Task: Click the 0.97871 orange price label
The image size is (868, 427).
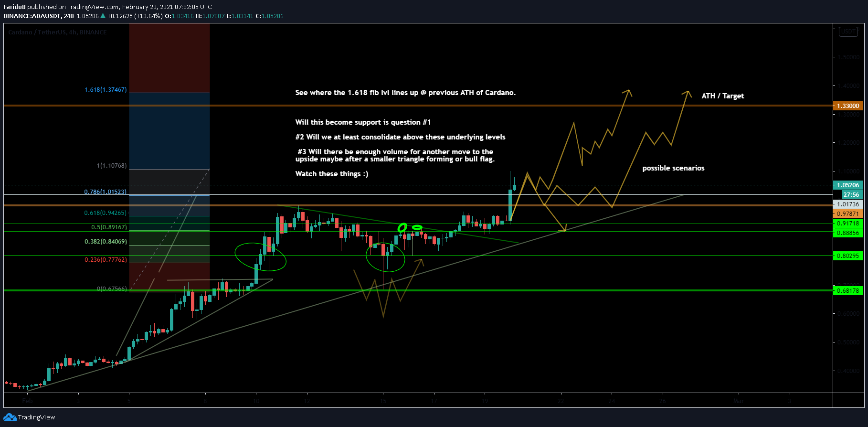Action: click(848, 214)
